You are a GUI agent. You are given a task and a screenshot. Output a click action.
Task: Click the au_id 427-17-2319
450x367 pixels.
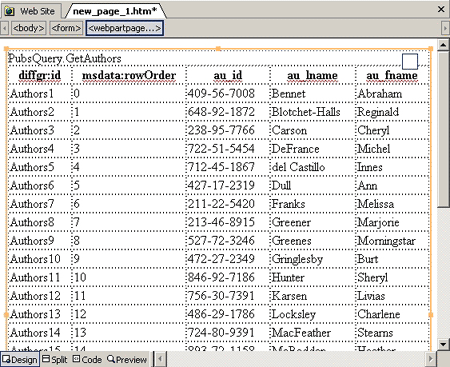click(x=221, y=185)
